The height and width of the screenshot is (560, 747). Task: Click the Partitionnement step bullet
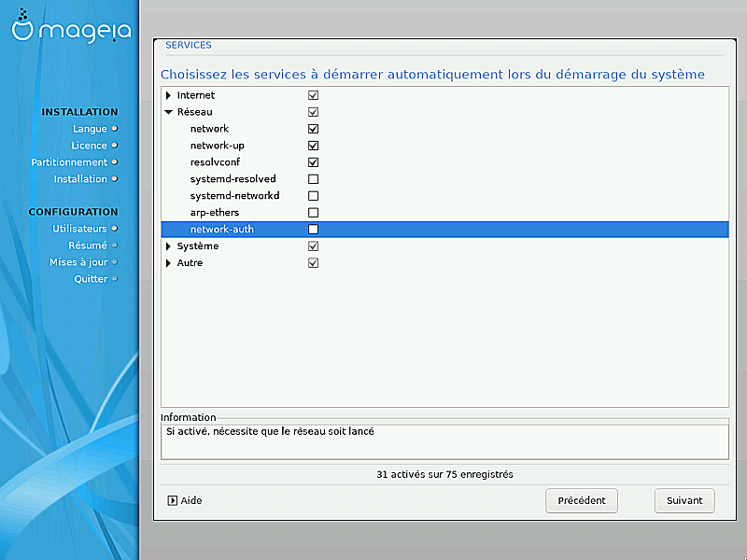(x=114, y=161)
